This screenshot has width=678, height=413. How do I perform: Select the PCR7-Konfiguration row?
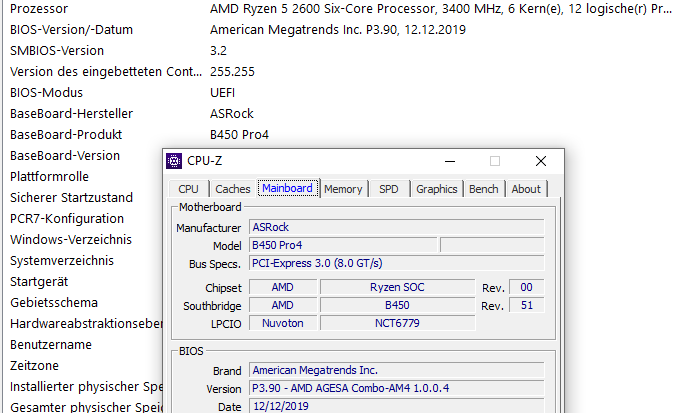coord(67,218)
